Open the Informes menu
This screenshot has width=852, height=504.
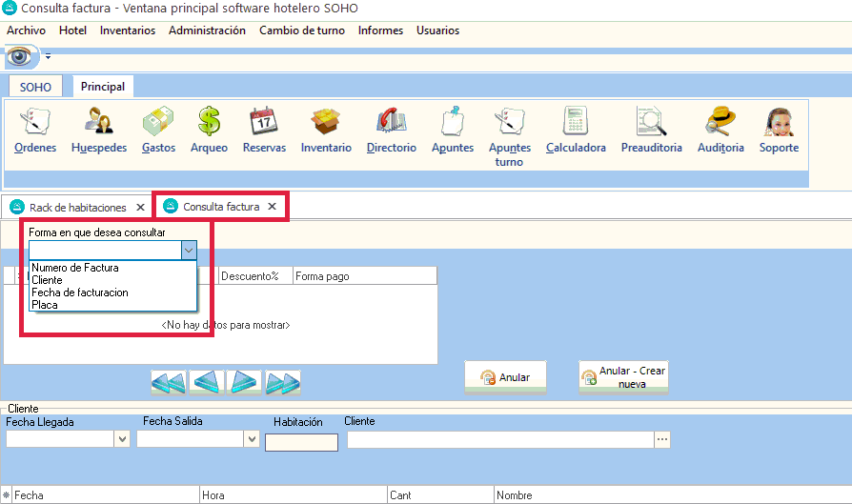(380, 30)
